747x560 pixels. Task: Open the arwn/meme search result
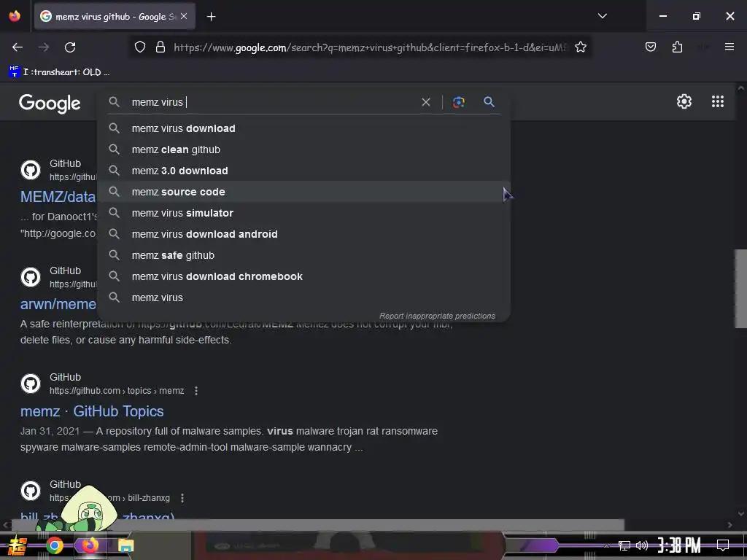coord(58,304)
